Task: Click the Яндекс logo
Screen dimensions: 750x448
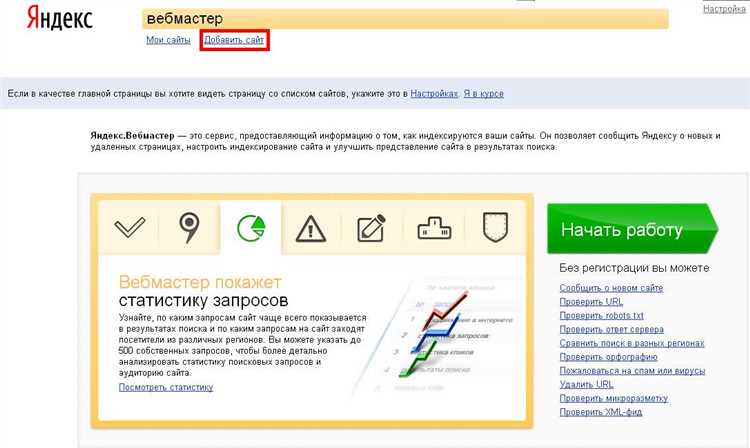Action: tap(59, 18)
